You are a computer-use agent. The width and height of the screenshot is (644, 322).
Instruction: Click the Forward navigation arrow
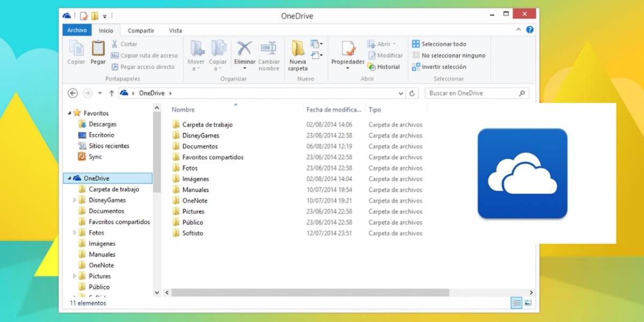pyautogui.click(x=87, y=93)
